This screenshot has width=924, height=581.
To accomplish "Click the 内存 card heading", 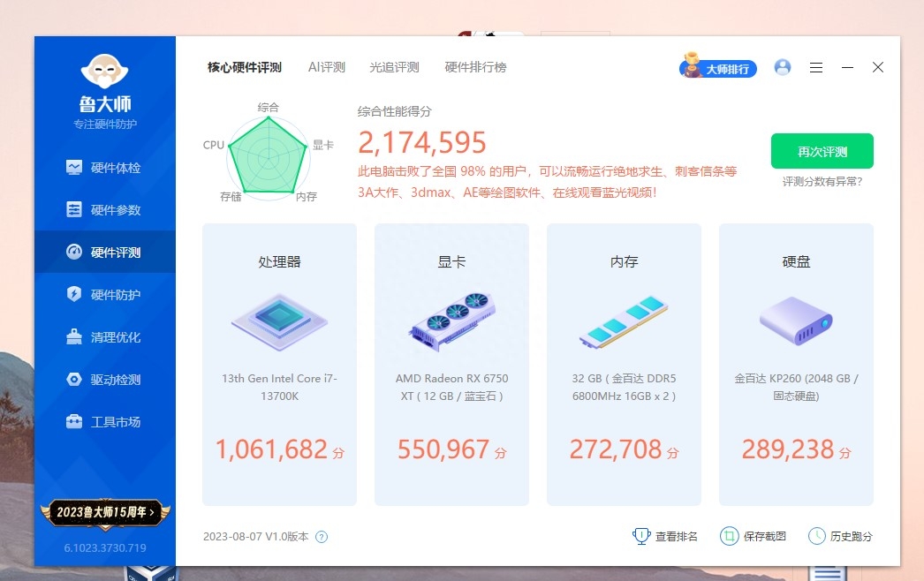I will coord(624,261).
